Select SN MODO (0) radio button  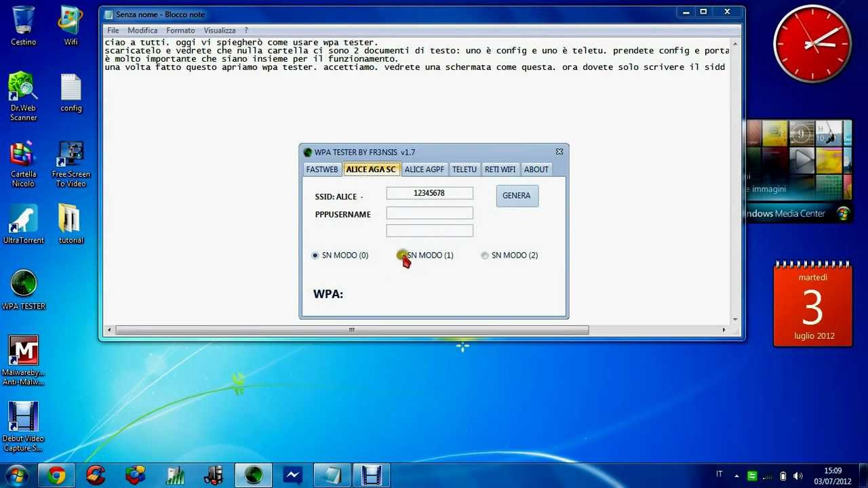point(315,256)
